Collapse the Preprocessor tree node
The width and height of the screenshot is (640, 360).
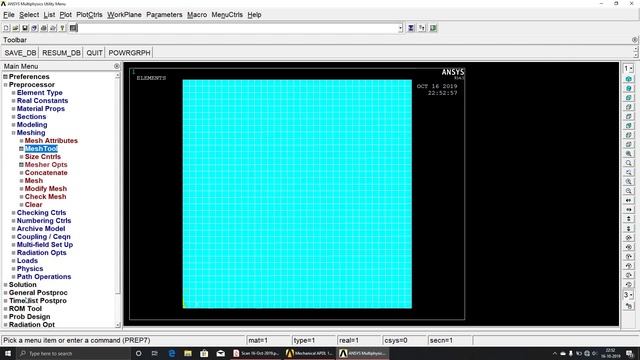click(x=5, y=85)
